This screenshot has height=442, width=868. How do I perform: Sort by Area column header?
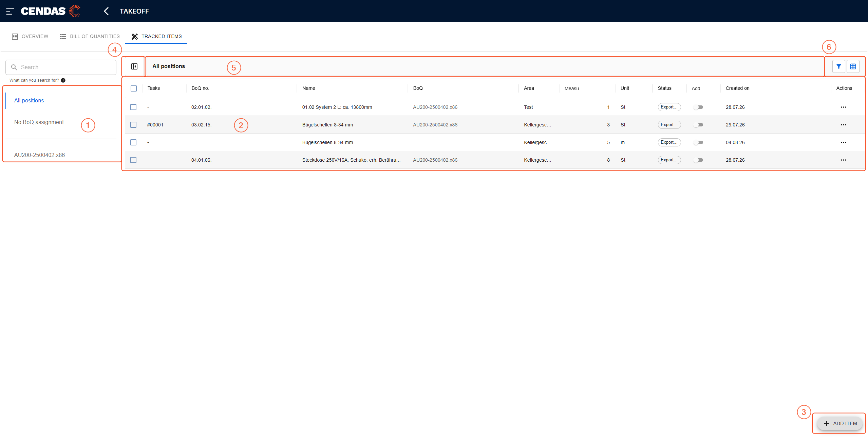(x=529, y=88)
